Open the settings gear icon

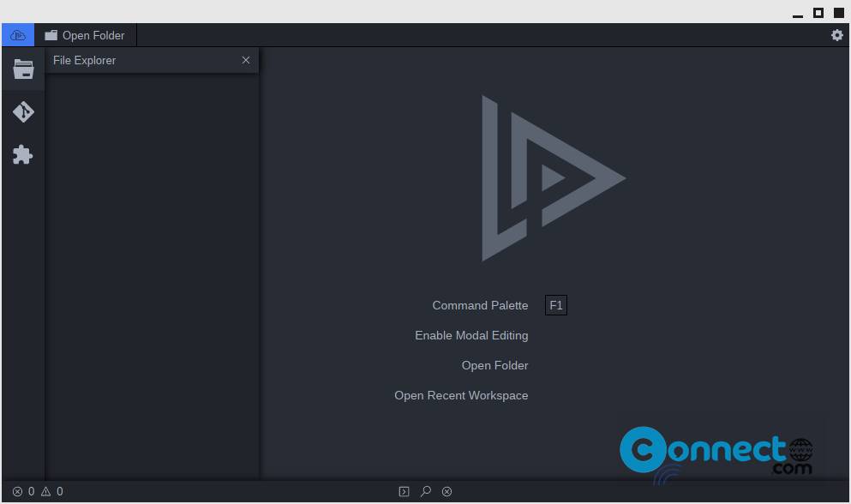[837, 35]
